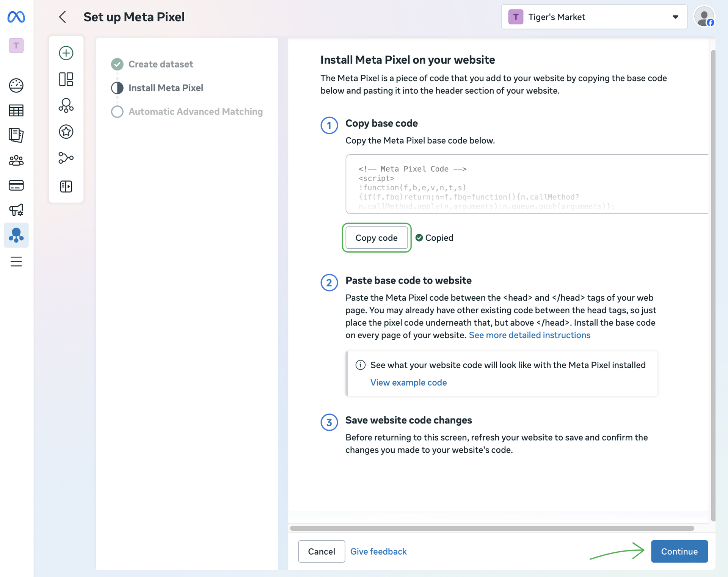Open the billing credit card icon
728x577 pixels.
pyautogui.click(x=16, y=185)
